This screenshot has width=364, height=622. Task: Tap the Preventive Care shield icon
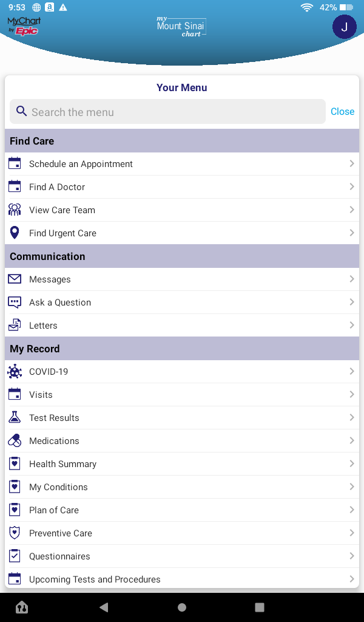pyautogui.click(x=15, y=533)
